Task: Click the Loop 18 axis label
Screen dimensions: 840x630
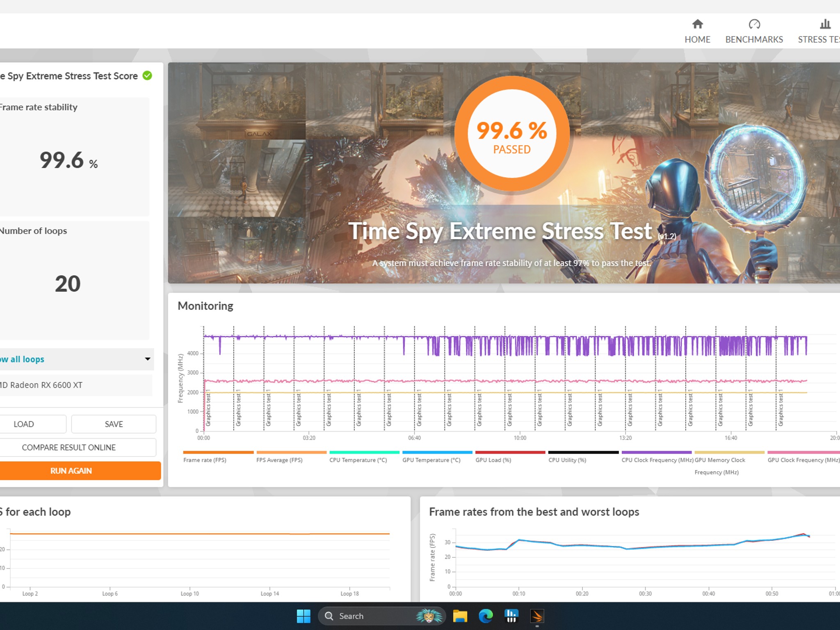Action: point(349,593)
